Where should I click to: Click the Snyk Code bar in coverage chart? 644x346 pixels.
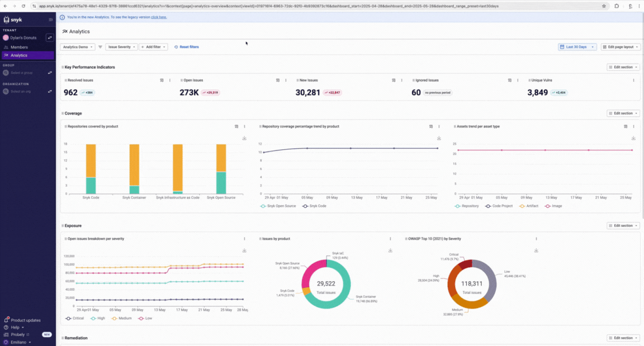tap(91, 169)
